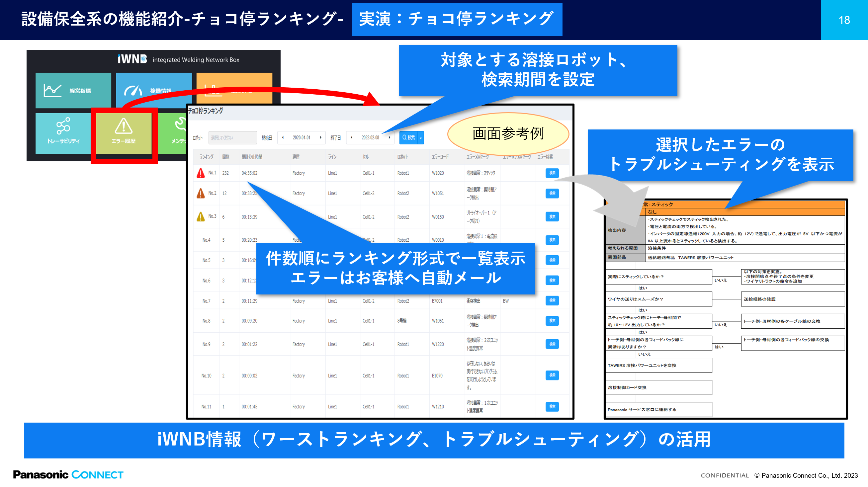Step start date 2020-01-01 forward
This screenshot has width=868, height=487.
(x=320, y=137)
